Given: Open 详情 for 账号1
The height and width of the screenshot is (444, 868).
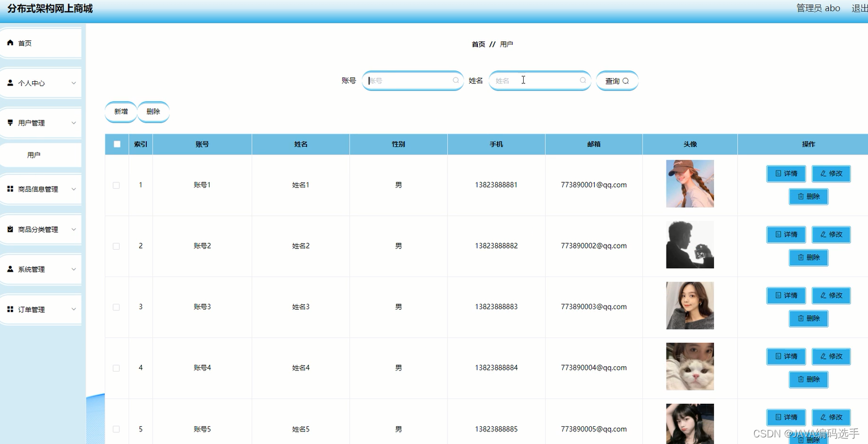Looking at the screenshot, I should [786, 173].
